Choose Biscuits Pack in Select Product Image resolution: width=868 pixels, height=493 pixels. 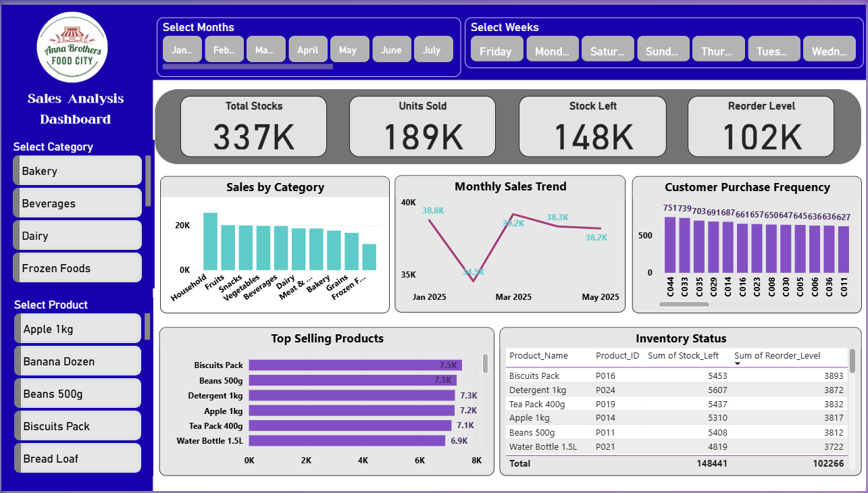[76, 425]
